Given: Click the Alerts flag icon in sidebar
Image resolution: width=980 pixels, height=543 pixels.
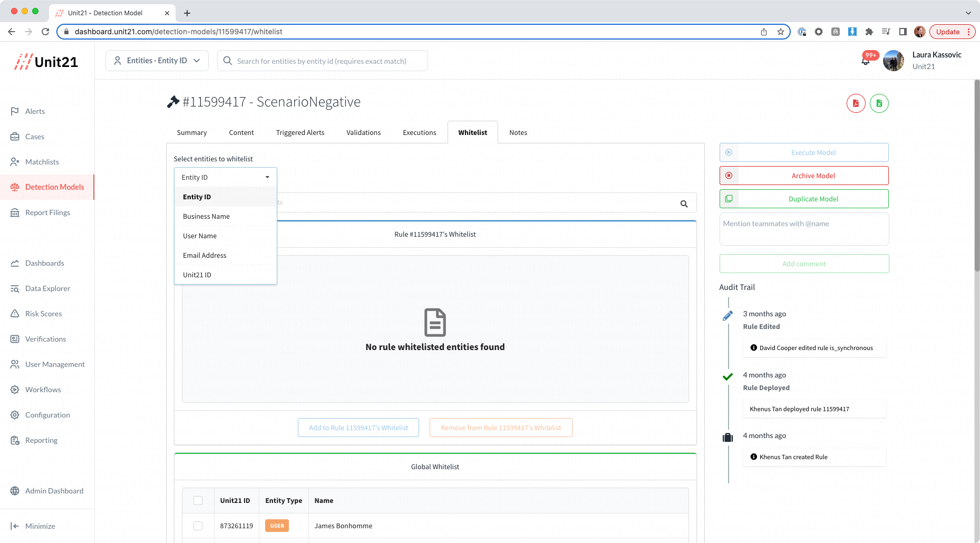Looking at the screenshot, I should pyautogui.click(x=15, y=111).
